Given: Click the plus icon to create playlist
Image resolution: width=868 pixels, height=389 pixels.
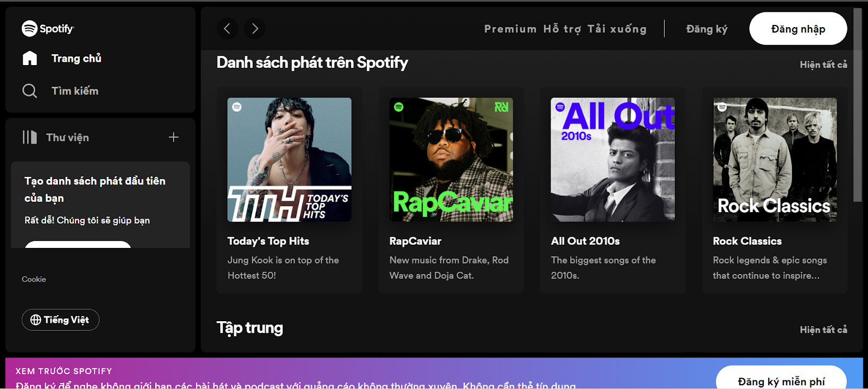Looking at the screenshot, I should [x=174, y=137].
